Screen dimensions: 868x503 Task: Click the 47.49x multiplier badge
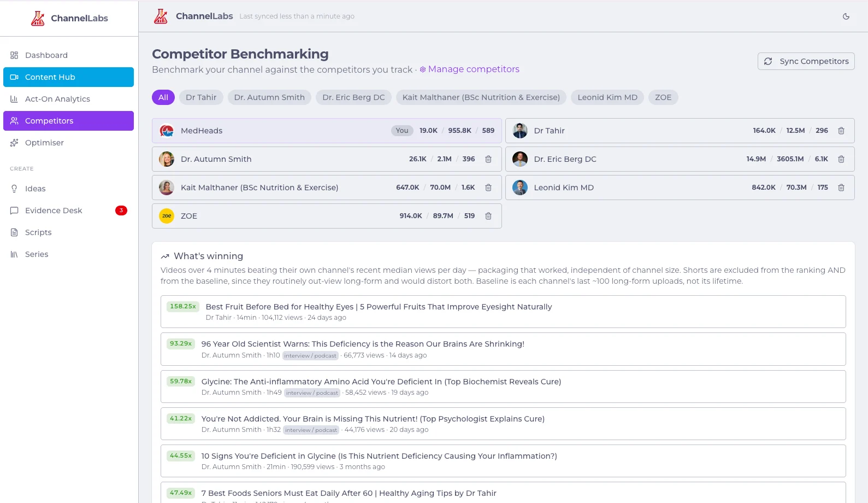(181, 493)
